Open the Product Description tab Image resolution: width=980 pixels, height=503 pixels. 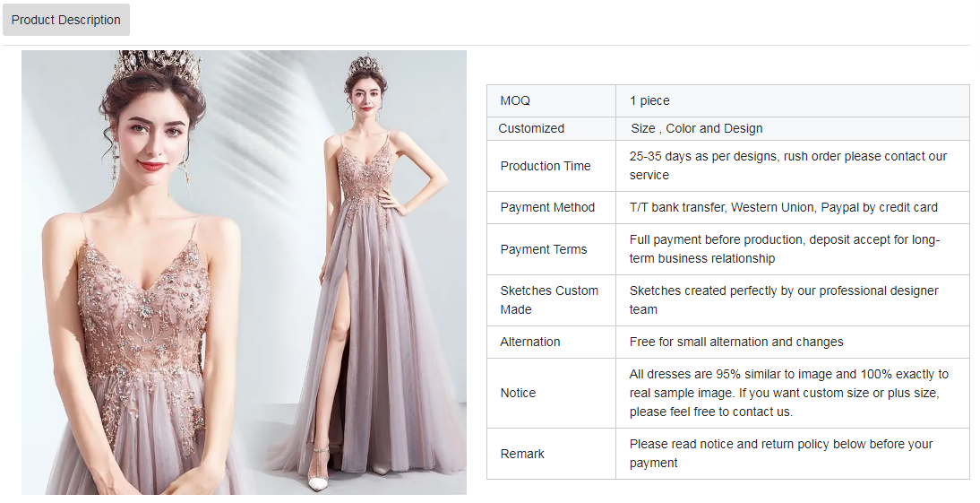(x=66, y=20)
